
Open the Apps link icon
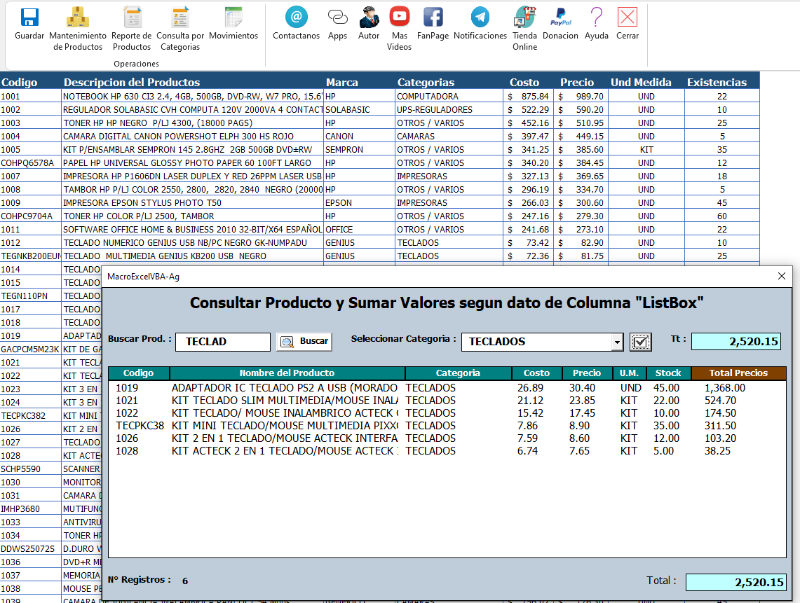pos(337,17)
